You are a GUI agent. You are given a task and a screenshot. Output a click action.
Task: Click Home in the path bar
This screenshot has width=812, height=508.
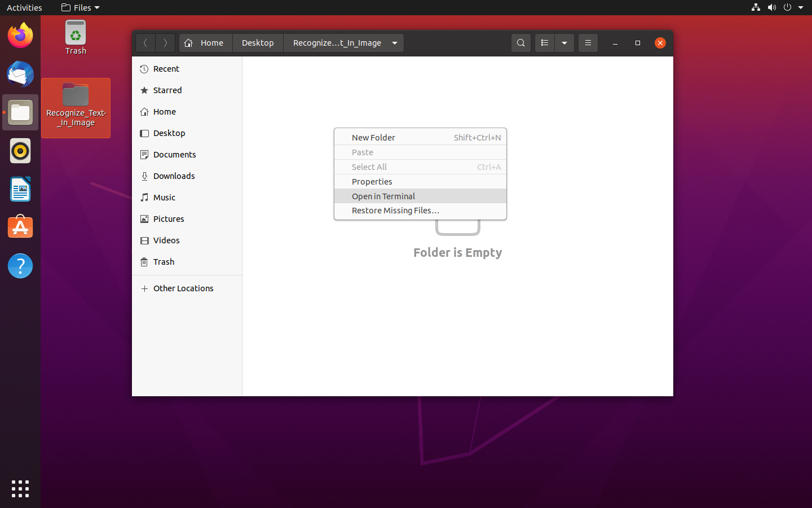(206, 43)
